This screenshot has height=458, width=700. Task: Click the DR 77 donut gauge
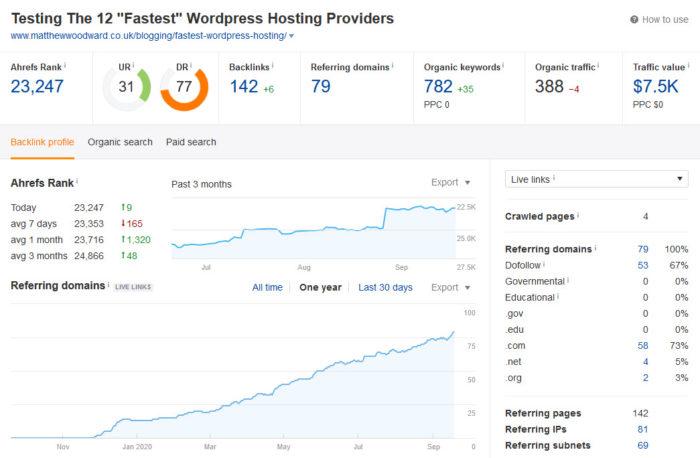[x=184, y=87]
